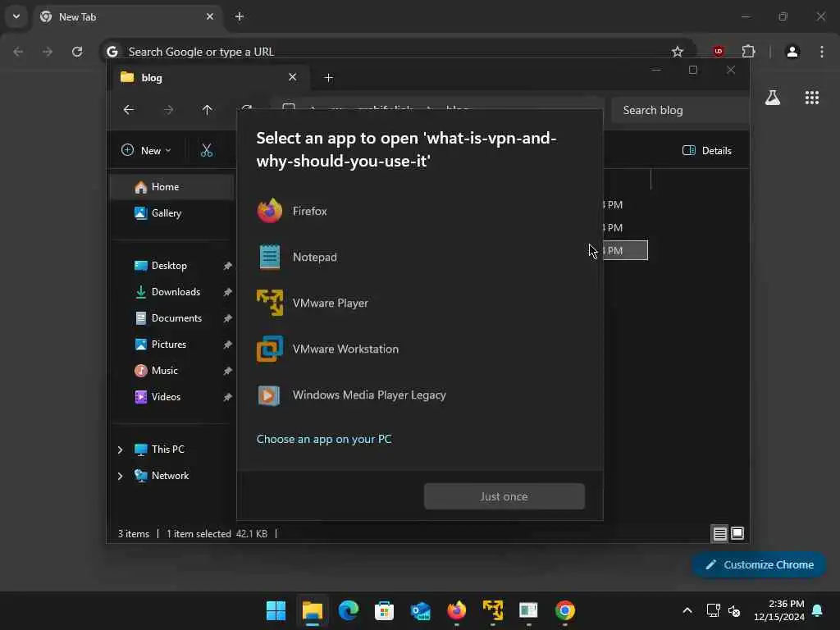Click 'Choose an app on your PC' link
840x630 pixels.
[x=324, y=440]
